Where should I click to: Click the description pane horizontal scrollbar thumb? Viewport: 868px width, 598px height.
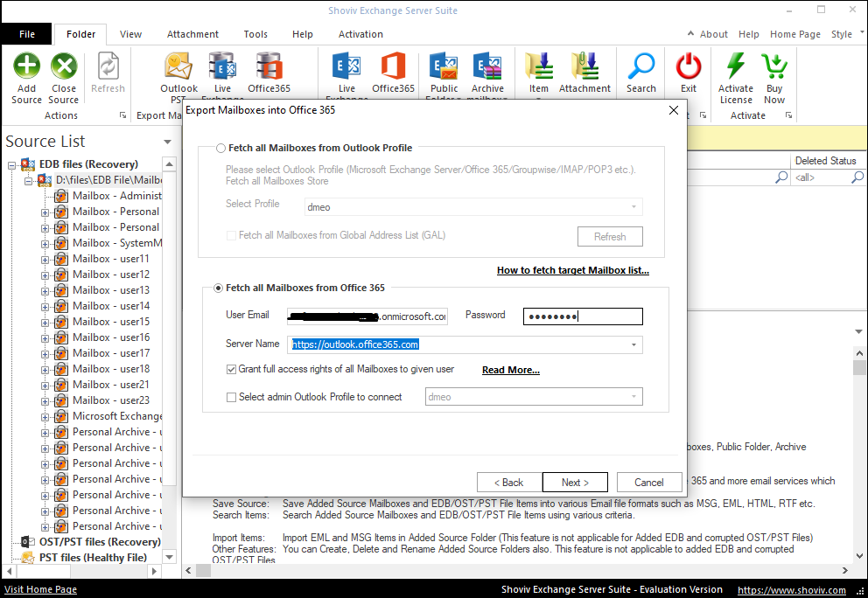pos(203,570)
